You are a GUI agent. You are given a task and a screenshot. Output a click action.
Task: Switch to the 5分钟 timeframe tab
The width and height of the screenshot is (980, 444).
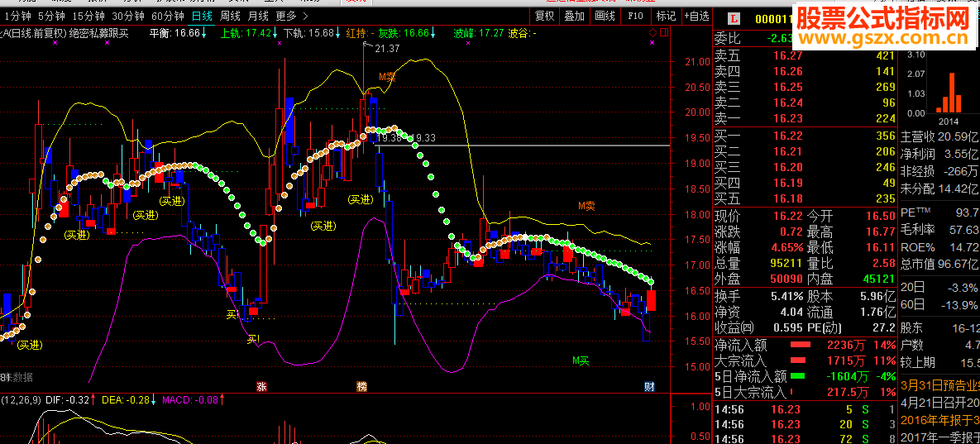(x=51, y=16)
